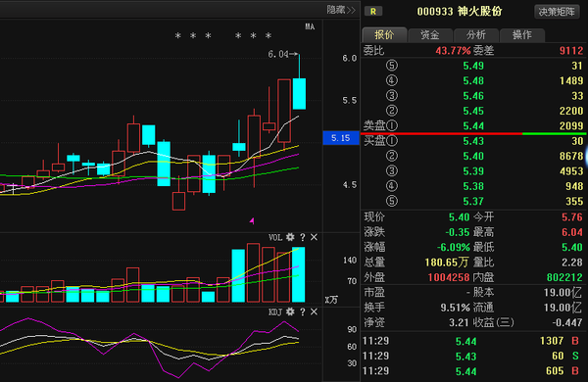Viewport: 588px width, 382px height.
Task: Close the VOL indicator panel
Action: click(x=314, y=237)
